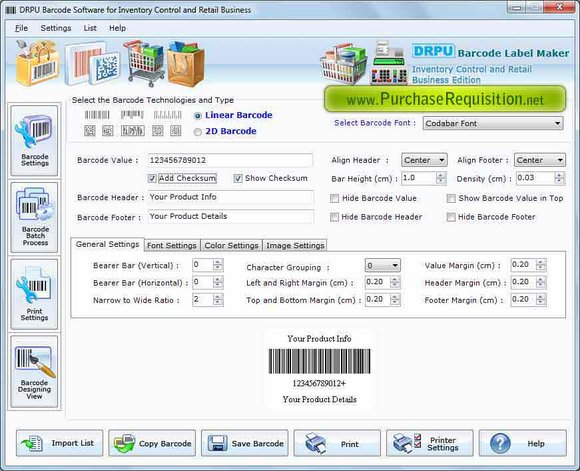580x471 pixels.
Task: Click the barcode cards banner icon
Action: pos(92,63)
